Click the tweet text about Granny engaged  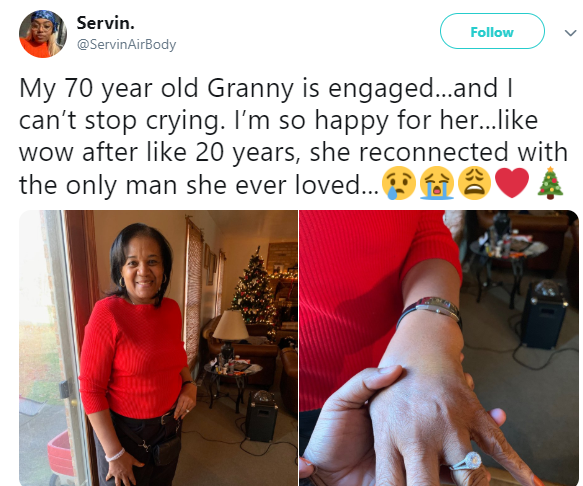293,136
